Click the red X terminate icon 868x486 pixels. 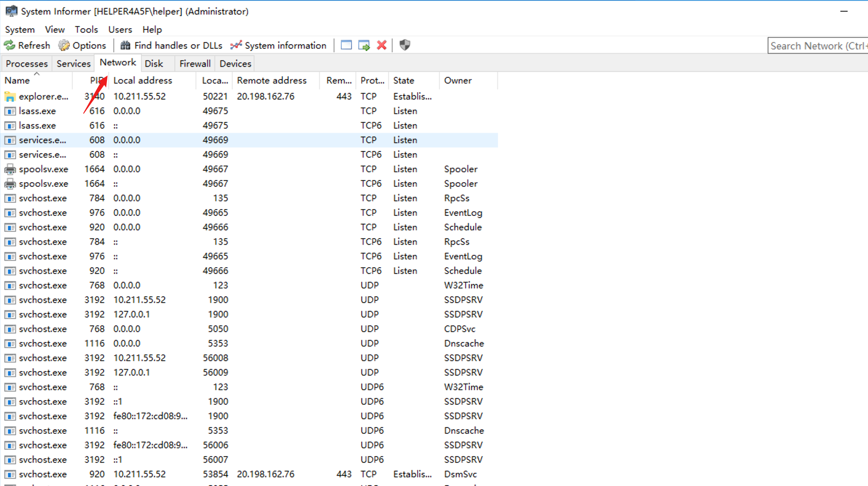(x=382, y=45)
